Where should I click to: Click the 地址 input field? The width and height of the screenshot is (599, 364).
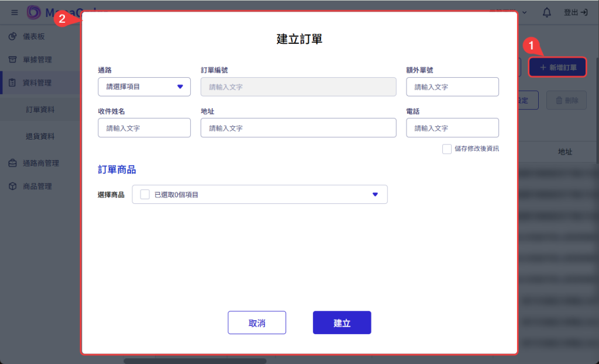tap(298, 128)
